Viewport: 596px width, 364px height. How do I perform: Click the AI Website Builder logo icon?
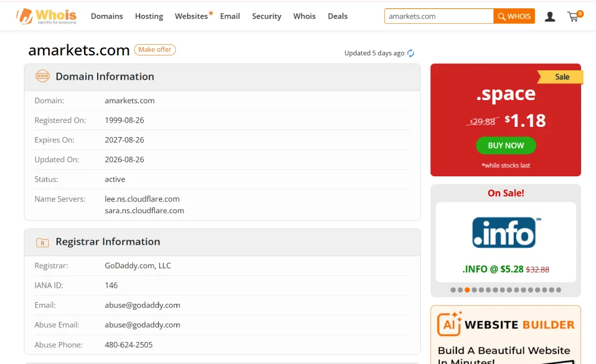click(449, 323)
